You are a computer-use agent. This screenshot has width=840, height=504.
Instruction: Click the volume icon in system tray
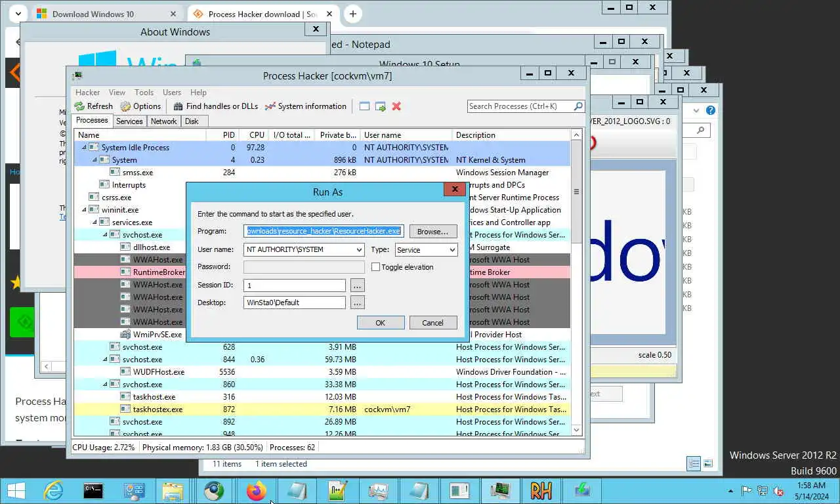778,491
